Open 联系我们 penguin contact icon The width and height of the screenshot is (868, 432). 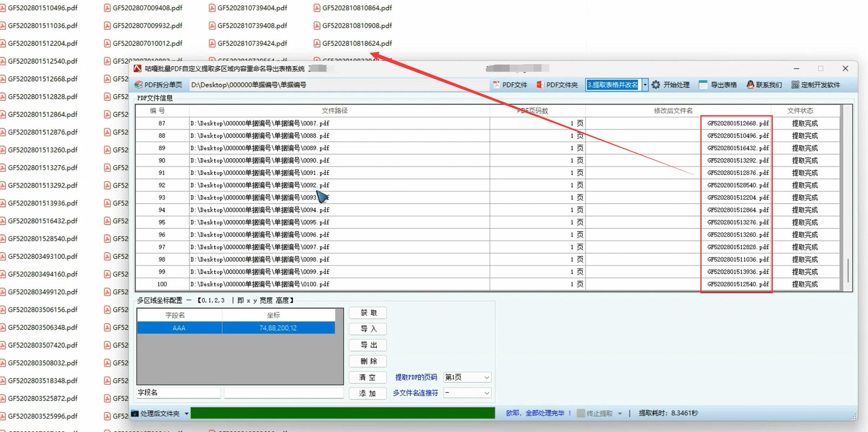pos(750,84)
